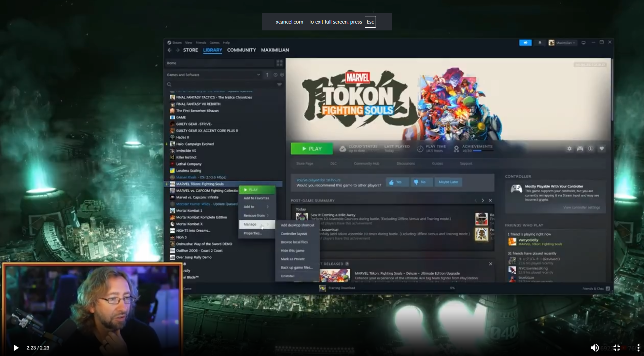This screenshot has height=356, width=644.
Task: Open controller layout icon beside the gear
Action: tap(580, 149)
